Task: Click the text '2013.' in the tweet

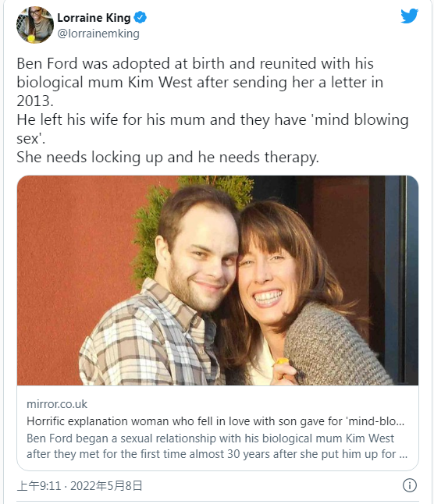Action: [34, 101]
